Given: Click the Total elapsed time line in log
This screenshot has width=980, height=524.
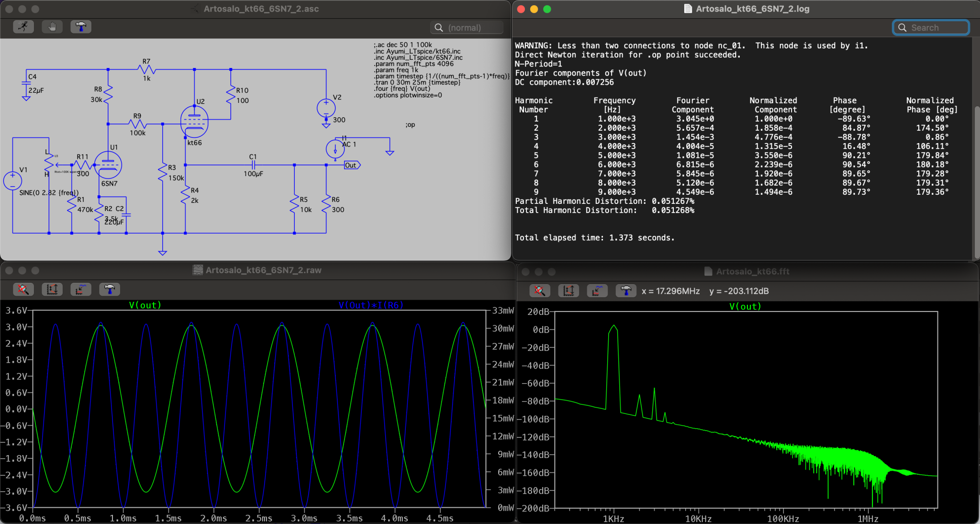Looking at the screenshot, I should pos(595,238).
